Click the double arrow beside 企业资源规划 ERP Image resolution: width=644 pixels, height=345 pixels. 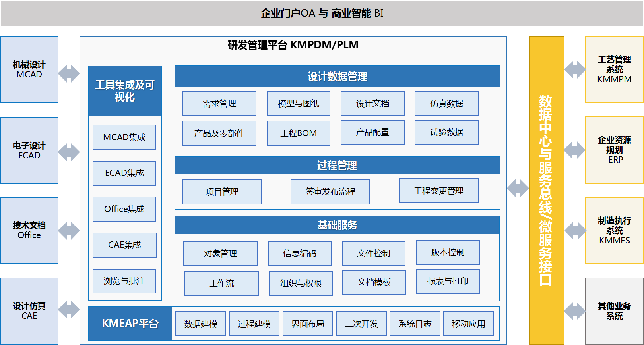575,150
